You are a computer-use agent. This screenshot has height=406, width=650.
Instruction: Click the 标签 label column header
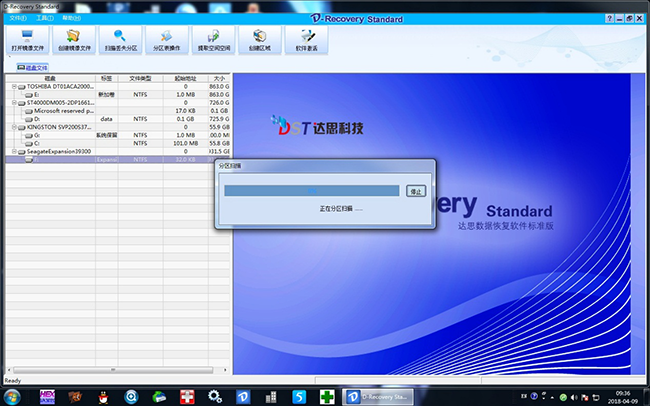click(107, 78)
